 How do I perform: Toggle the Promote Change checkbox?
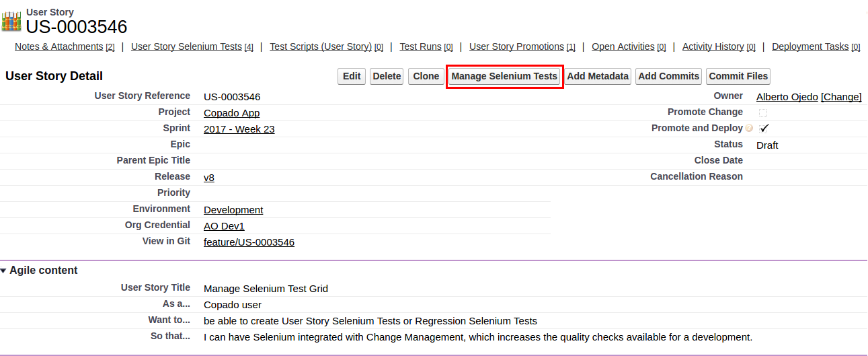[x=763, y=112]
